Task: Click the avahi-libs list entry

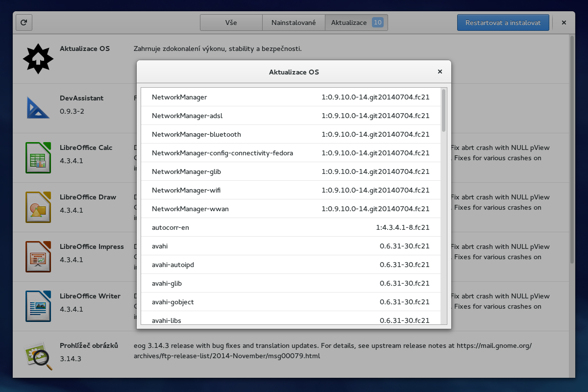Action: tap(291, 320)
